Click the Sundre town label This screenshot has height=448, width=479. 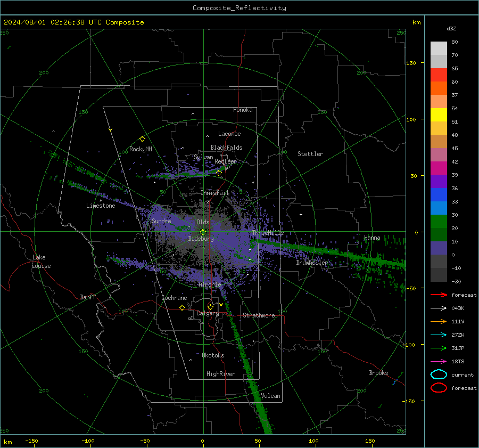tap(161, 221)
